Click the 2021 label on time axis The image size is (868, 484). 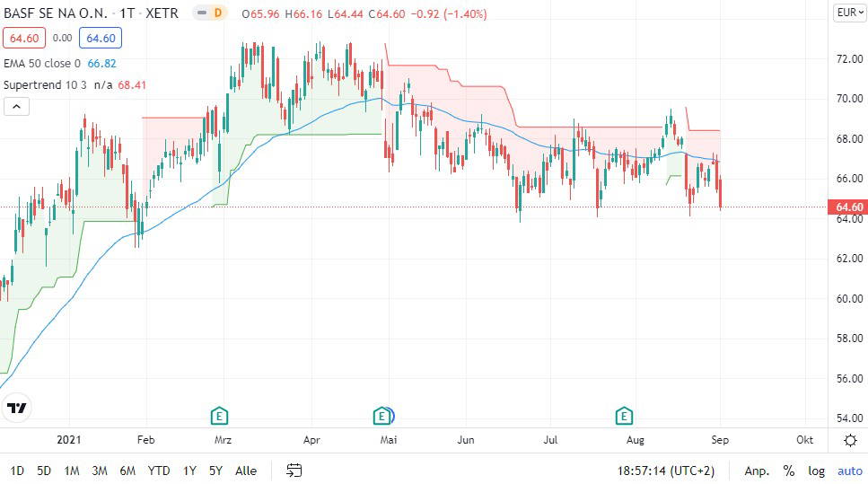point(68,440)
